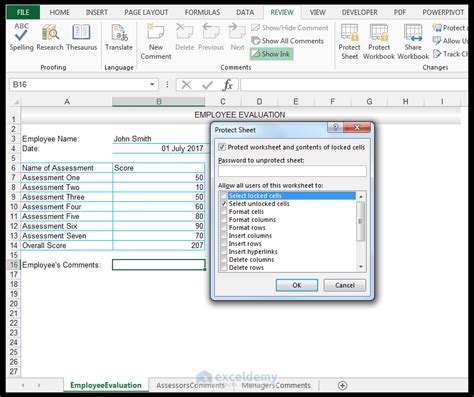Click the Allow Users ribbon icon
The width and height of the screenshot is (474, 397).
[x=437, y=41]
